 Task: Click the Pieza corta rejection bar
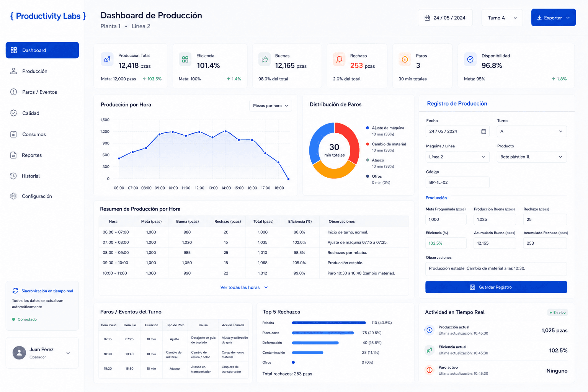click(323, 333)
